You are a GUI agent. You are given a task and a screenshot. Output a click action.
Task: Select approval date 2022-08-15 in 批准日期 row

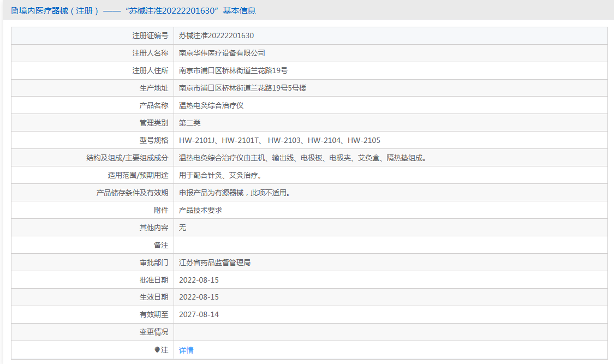click(199, 280)
